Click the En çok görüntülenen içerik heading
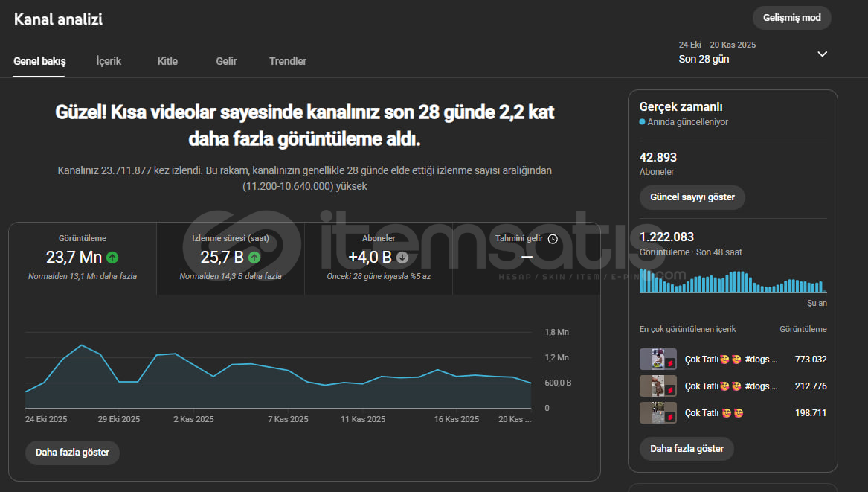This screenshot has width=868, height=492. tap(687, 329)
